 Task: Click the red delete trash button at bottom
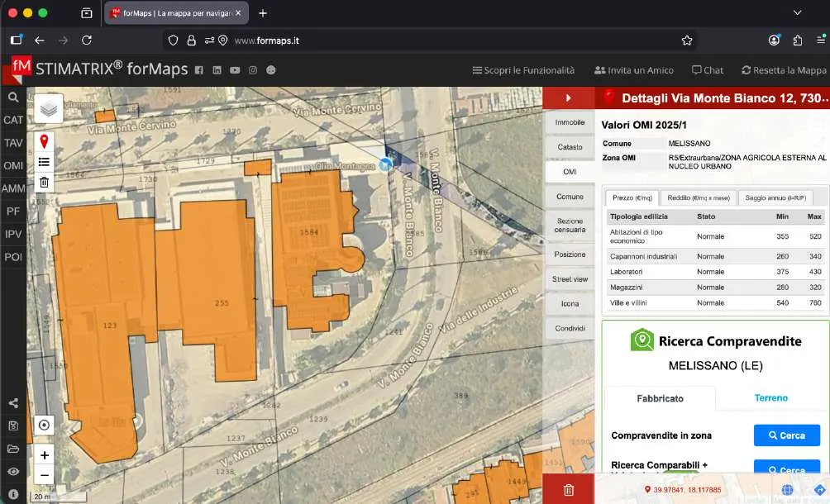click(x=569, y=490)
